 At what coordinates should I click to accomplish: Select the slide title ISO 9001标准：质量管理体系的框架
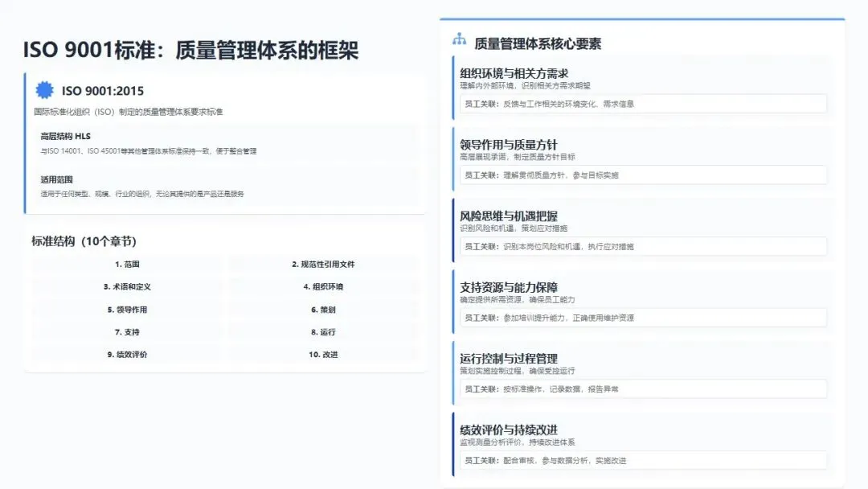[190, 50]
